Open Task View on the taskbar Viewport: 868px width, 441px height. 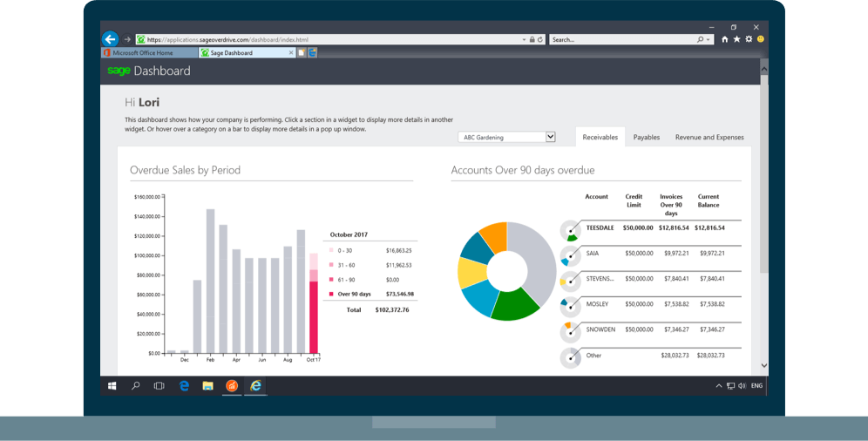tap(159, 386)
